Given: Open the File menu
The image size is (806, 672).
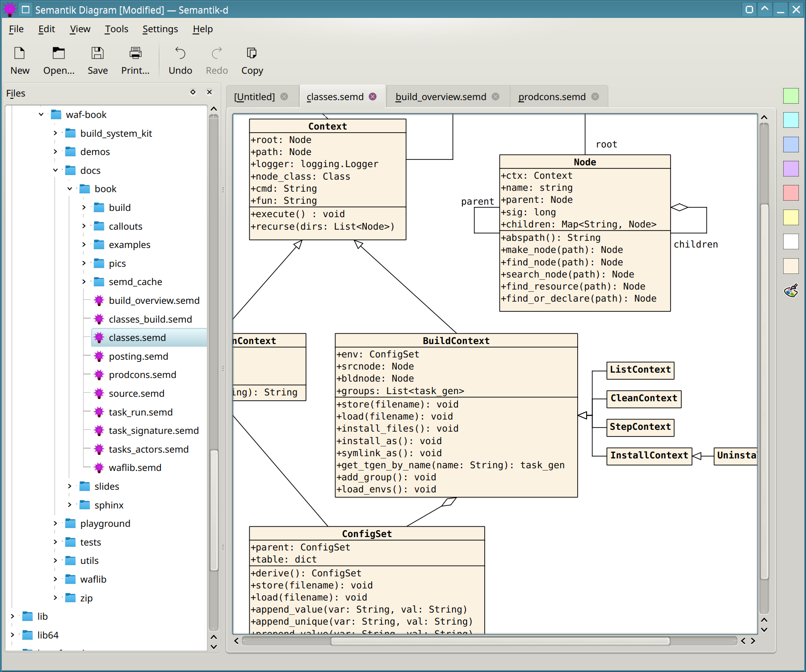Looking at the screenshot, I should tap(16, 29).
